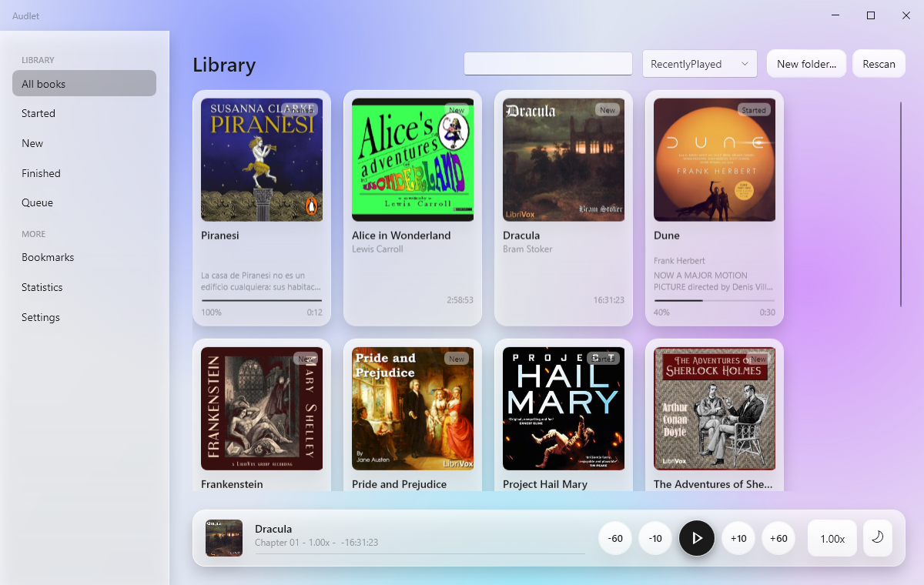Open the RecentlyPlayed sort dropdown

[700, 64]
